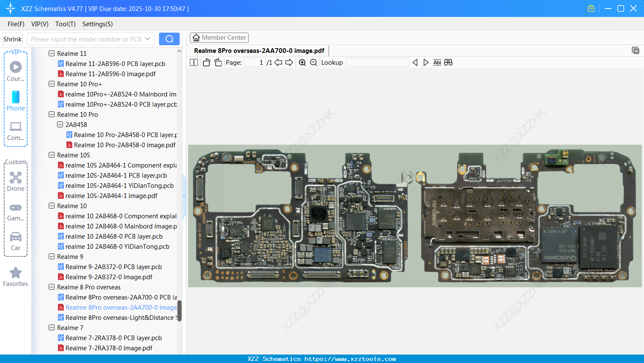Open the Car category in sidebar
644x363 pixels.
[16, 241]
